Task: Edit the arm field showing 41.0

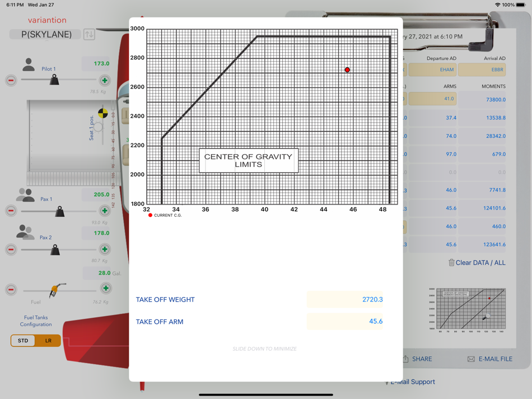Action: click(432, 99)
